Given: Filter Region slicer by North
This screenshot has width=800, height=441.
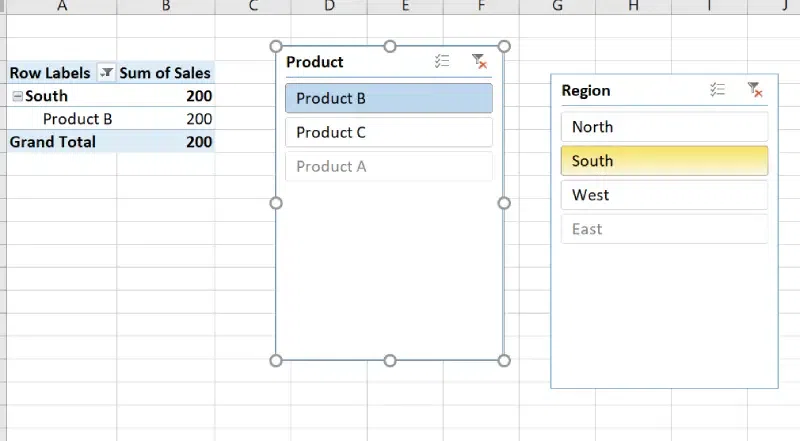Looking at the screenshot, I should [664, 127].
